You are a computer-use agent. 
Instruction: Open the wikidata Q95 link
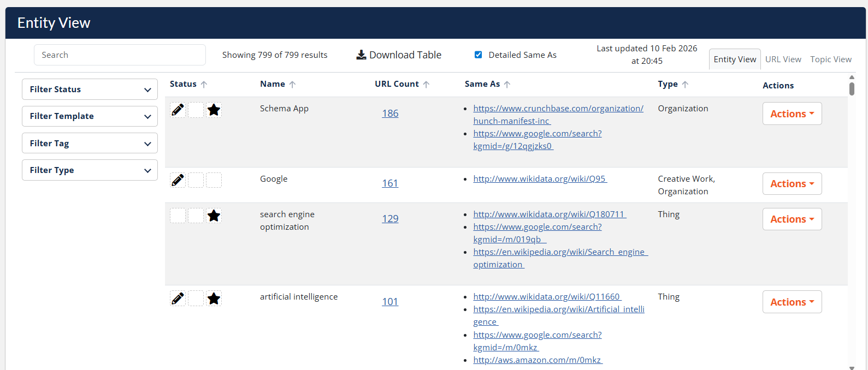(x=540, y=179)
